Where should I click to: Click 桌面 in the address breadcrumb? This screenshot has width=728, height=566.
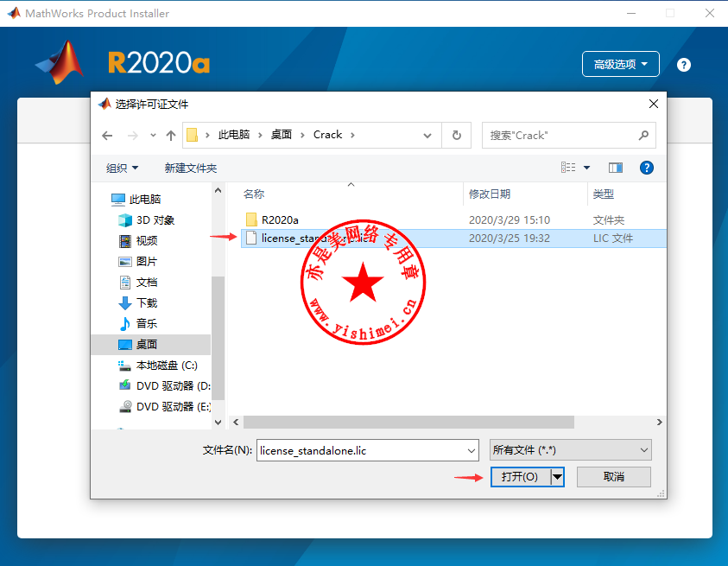tap(282, 135)
